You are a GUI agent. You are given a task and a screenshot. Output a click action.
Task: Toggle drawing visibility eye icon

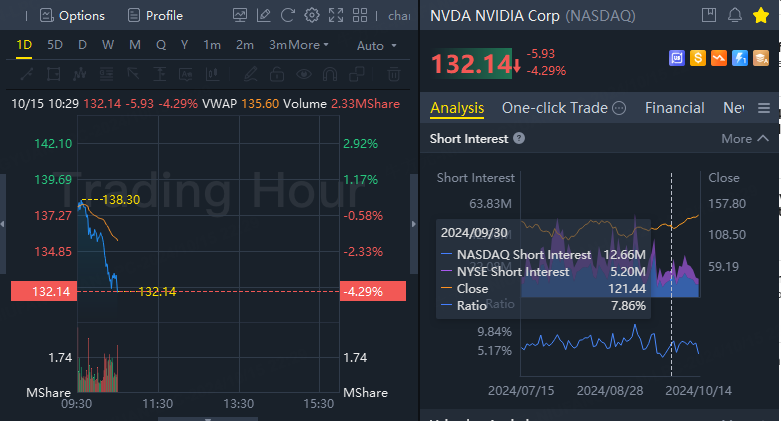click(306, 74)
